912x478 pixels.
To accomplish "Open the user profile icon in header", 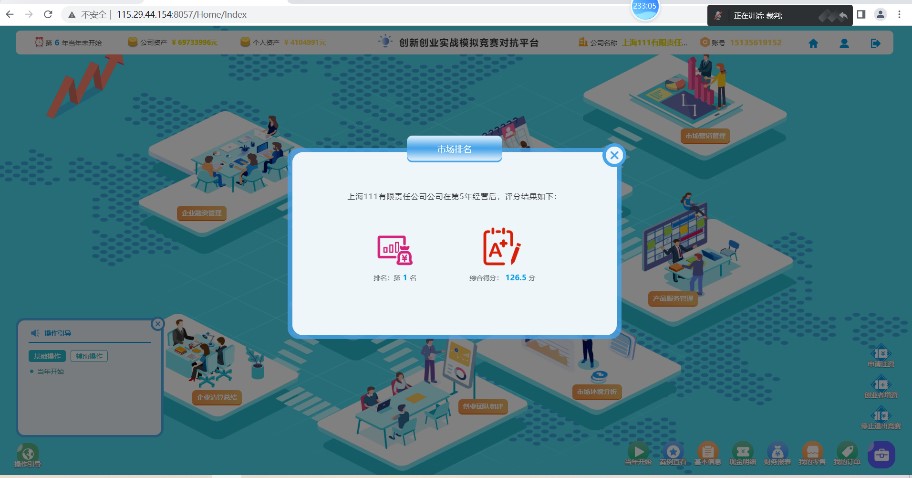I will pos(844,43).
